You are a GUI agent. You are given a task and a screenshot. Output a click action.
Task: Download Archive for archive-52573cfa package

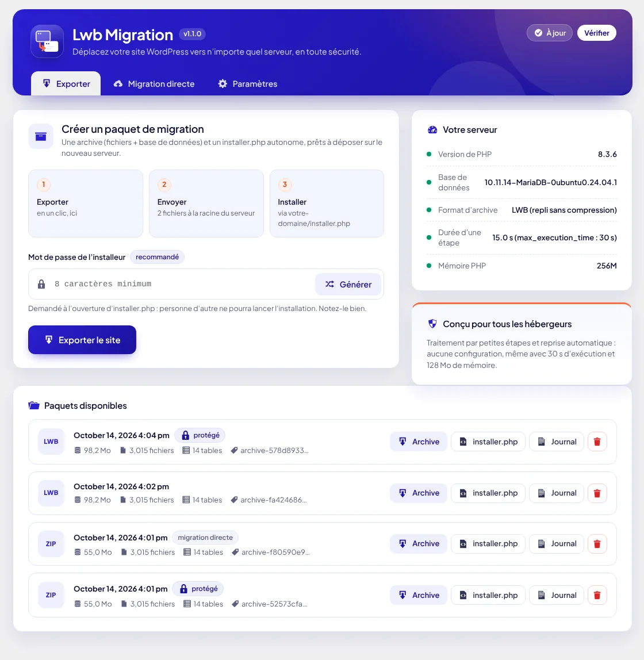pos(419,595)
